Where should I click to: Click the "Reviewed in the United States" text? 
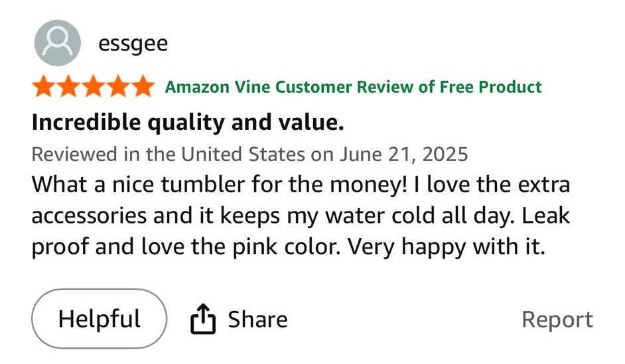168,154
